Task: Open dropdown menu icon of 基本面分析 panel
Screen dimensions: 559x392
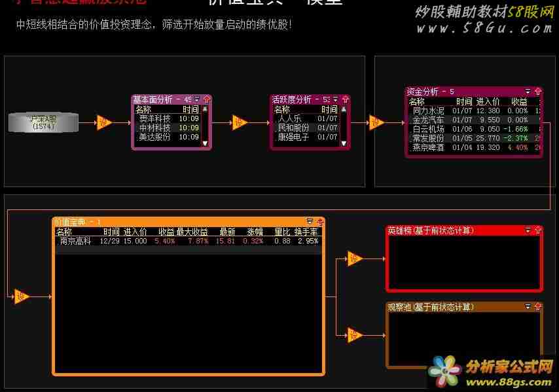Action: [197, 99]
